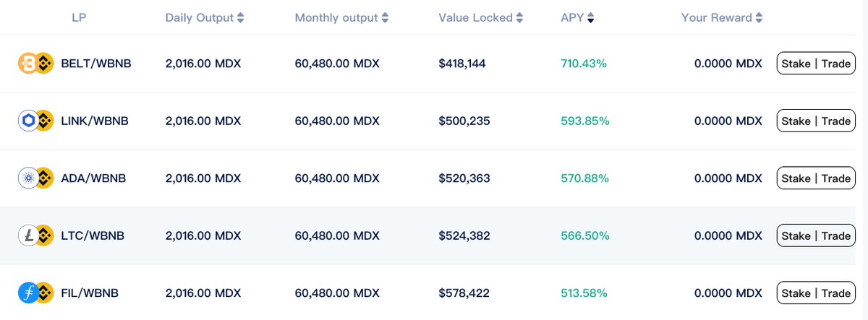Click LINK/WBNB daily output 2,016.00 MDX
868x320 pixels.
click(203, 121)
